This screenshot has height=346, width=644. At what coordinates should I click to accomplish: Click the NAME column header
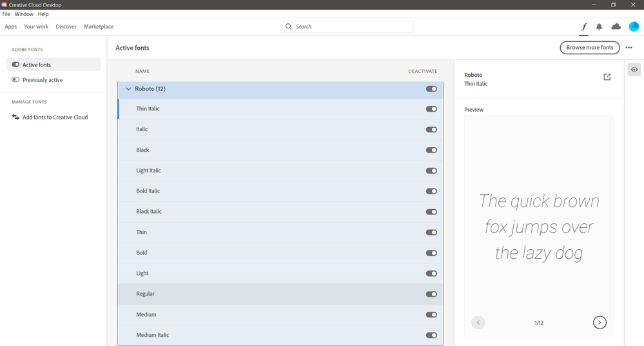tap(142, 71)
